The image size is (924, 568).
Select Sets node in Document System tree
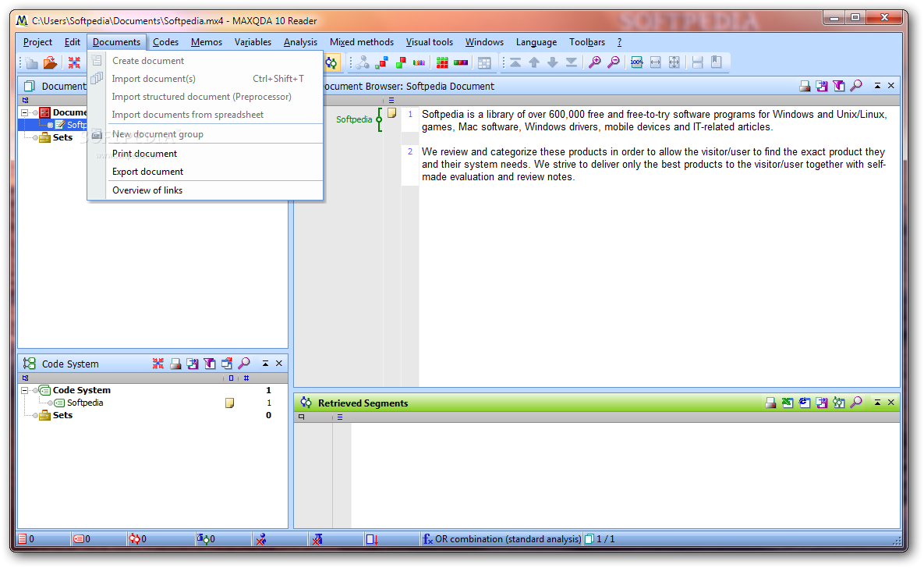(x=62, y=137)
